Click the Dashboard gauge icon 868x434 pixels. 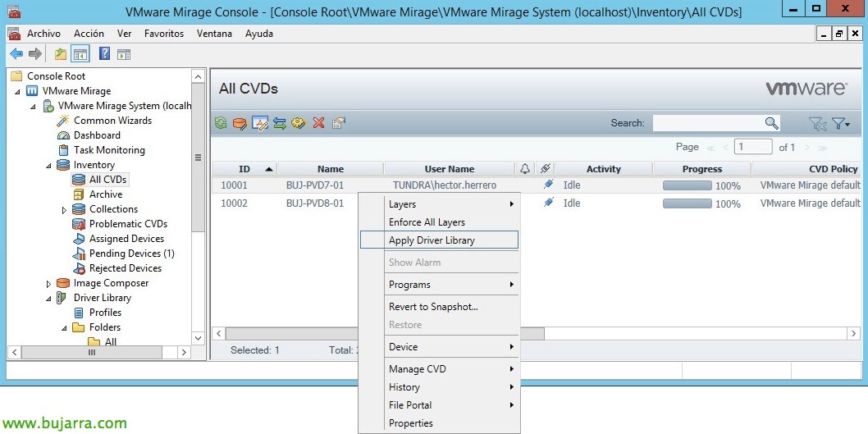tap(64, 135)
